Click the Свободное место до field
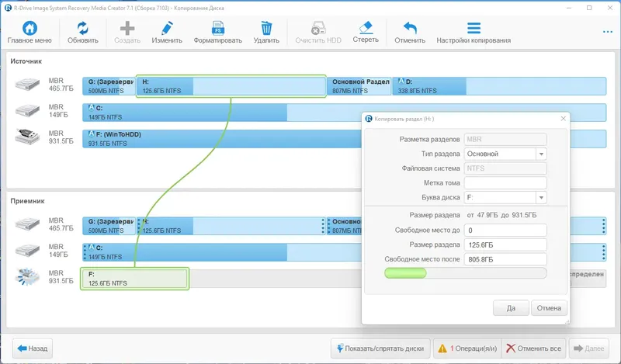Screen dimensions: 621x364 pyautogui.click(x=505, y=231)
